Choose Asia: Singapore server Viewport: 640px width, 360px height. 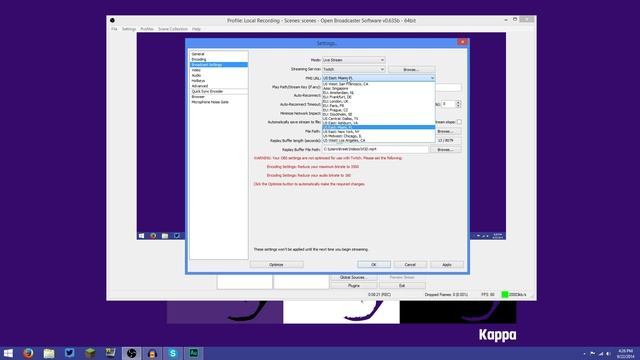click(379, 88)
